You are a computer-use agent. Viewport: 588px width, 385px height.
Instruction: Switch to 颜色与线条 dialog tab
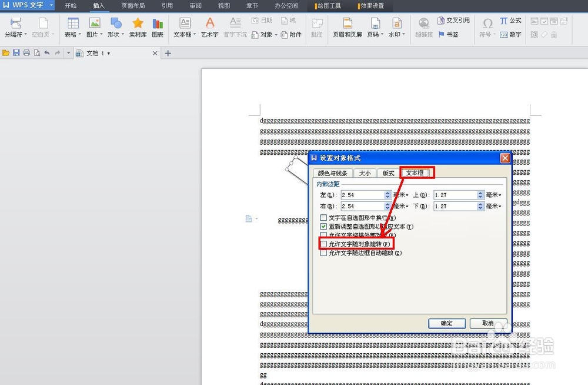click(x=333, y=173)
